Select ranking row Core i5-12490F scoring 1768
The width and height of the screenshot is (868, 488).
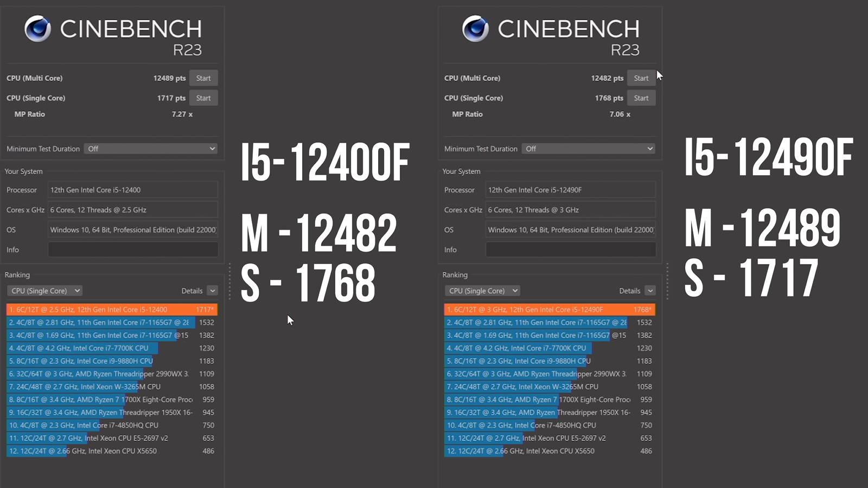pos(550,310)
